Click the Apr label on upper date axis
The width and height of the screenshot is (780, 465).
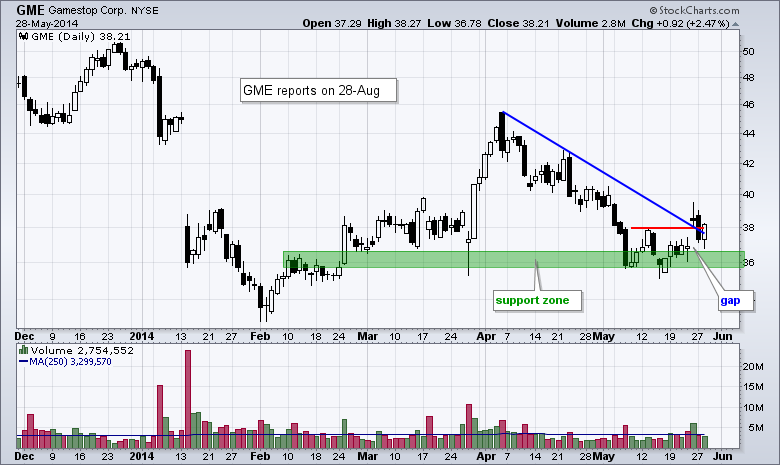click(486, 337)
